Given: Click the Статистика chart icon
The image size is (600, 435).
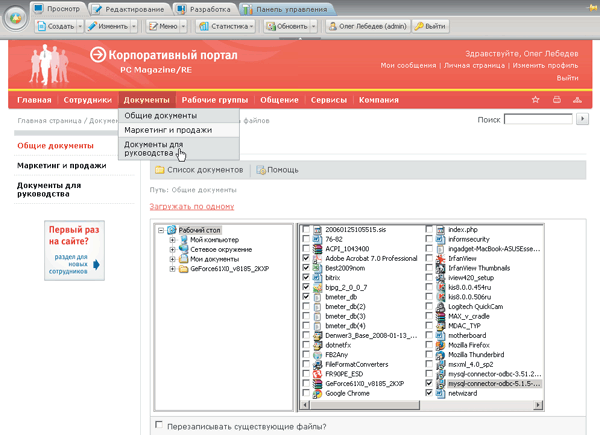Looking at the screenshot, I should coord(204,26).
